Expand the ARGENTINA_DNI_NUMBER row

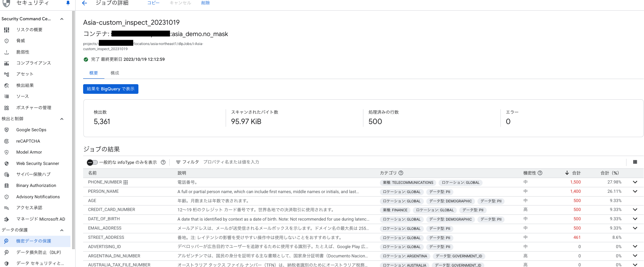[635, 256]
